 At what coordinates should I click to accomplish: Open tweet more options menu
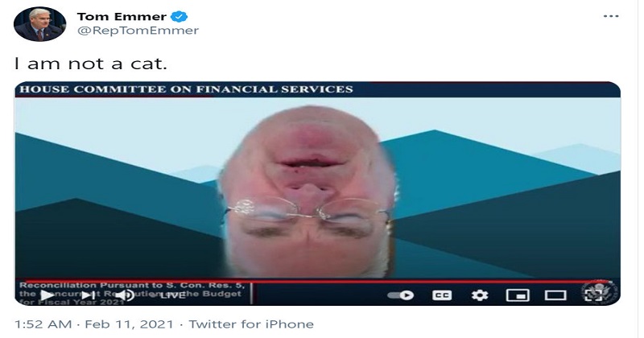tap(611, 16)
